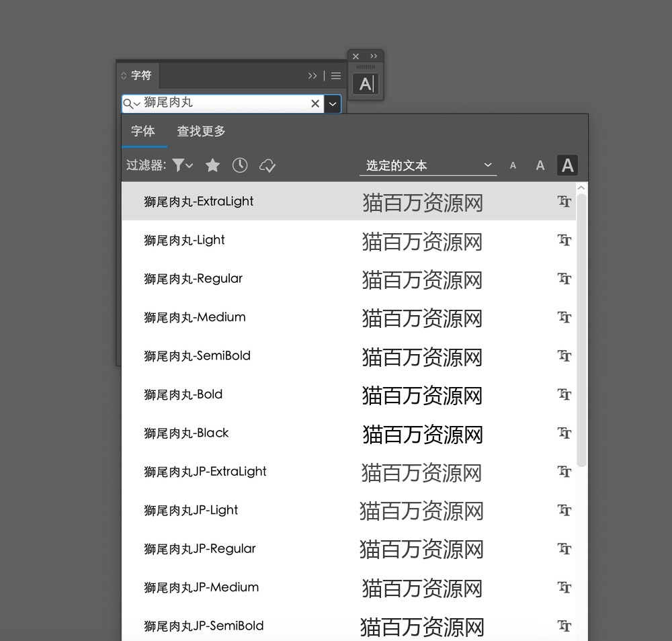Open the font classification filter funnel
The width and height of the screenshot is (672, 641).
[x=183, y=165]
